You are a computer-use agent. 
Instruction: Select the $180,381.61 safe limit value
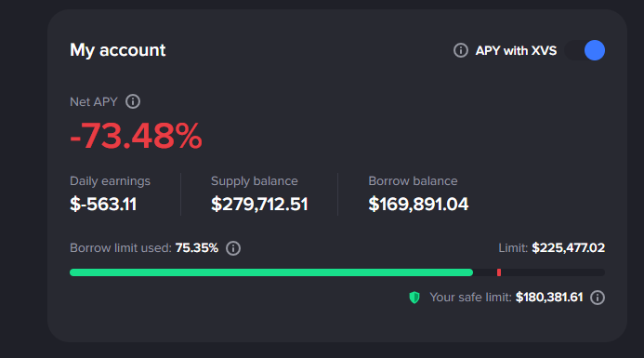549,298
